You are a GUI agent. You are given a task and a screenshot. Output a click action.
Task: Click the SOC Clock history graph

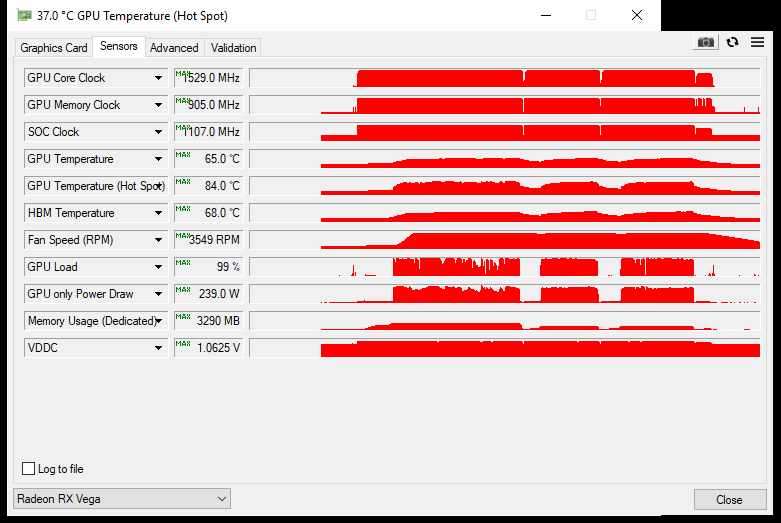505,132
